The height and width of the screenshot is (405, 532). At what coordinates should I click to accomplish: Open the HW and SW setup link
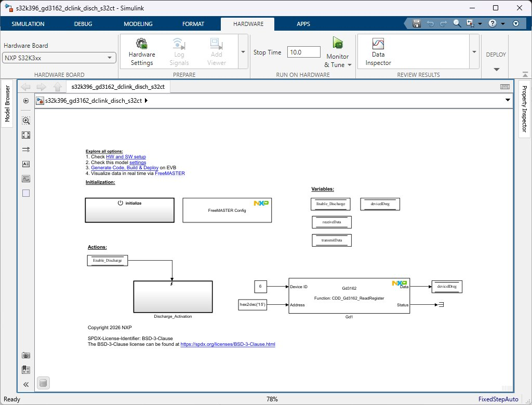point(126,157)
